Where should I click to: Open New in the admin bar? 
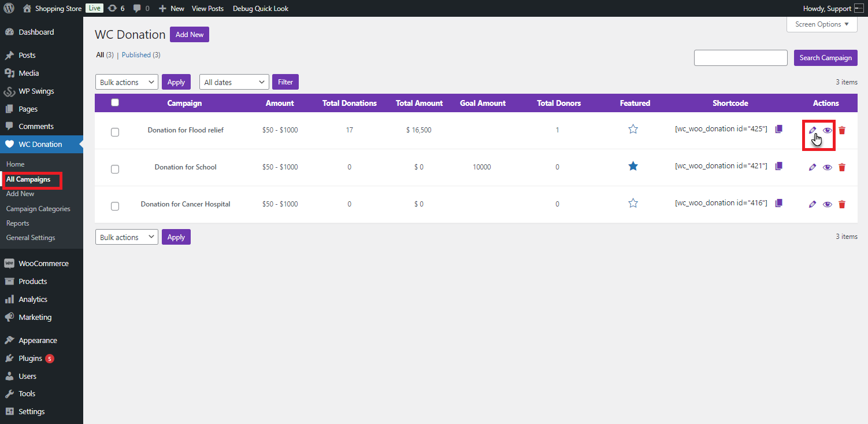click(172, 9)
